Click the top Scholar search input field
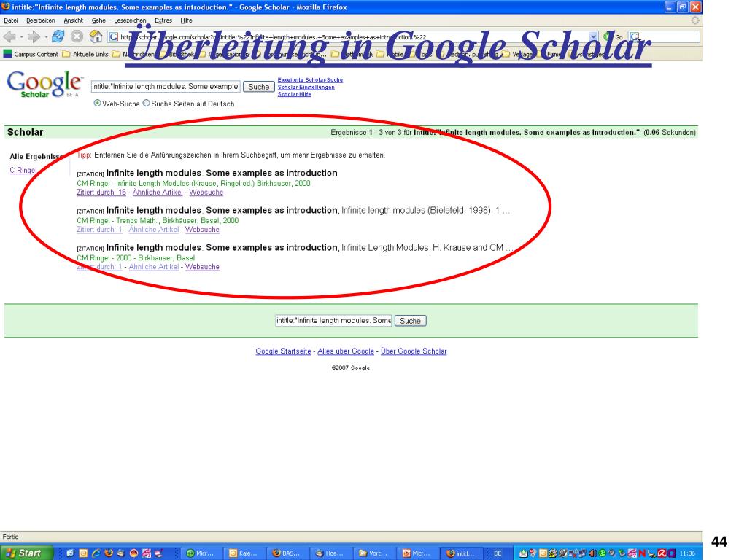This screenshot has height=560, width=747. click(x=166, y=86)
